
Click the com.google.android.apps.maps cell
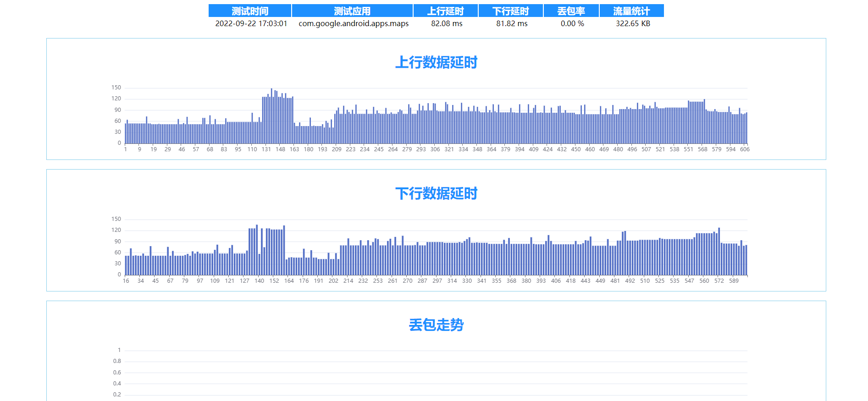pos(354,23)
